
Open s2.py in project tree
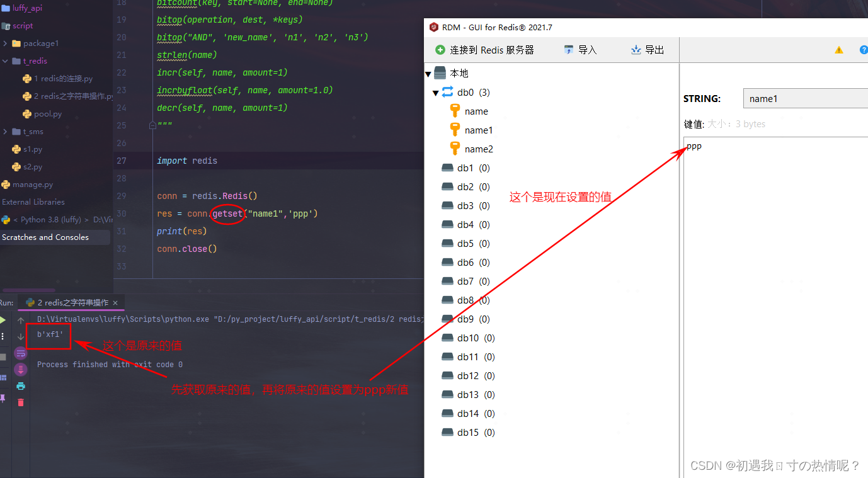[27, 167]
